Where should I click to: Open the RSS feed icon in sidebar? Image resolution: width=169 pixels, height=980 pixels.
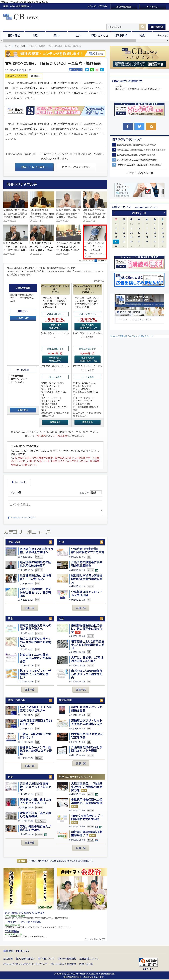coord(151,126)
